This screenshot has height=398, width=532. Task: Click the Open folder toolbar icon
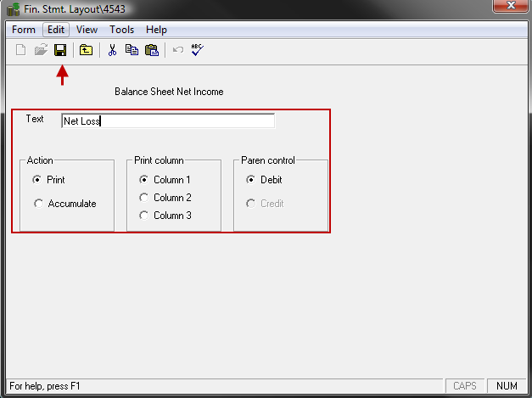click(40, 50)
